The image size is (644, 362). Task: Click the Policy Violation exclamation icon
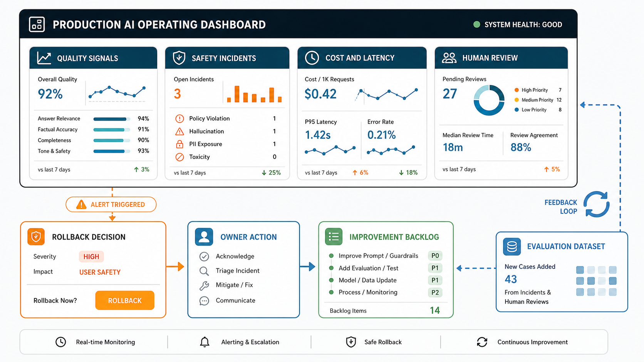click(x=179, y=118)
